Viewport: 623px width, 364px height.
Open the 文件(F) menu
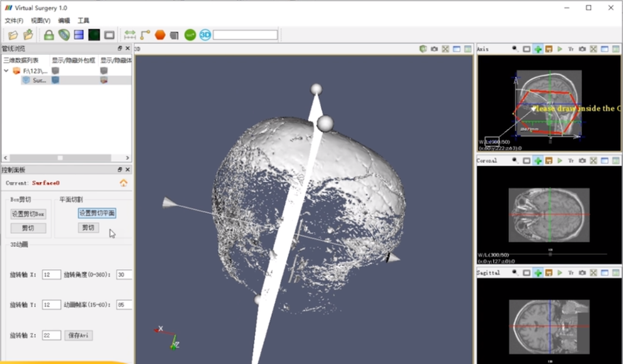14,21
